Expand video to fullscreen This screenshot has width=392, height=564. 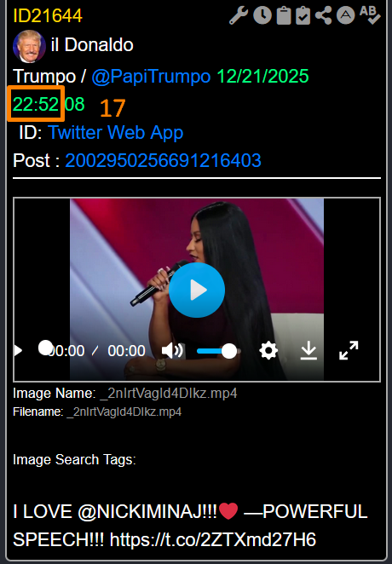349,350
